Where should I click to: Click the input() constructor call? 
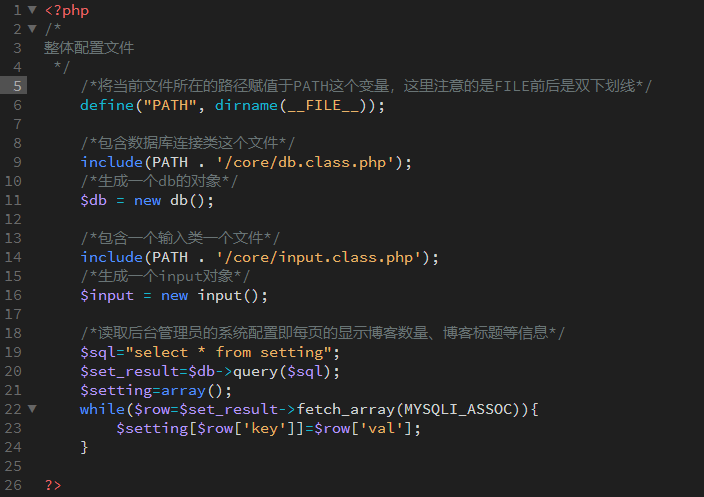click(x=228, y=295)
